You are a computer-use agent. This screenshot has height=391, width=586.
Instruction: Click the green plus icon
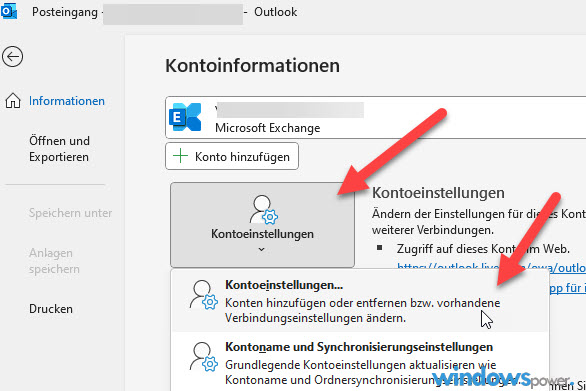(x=181, y=156)
